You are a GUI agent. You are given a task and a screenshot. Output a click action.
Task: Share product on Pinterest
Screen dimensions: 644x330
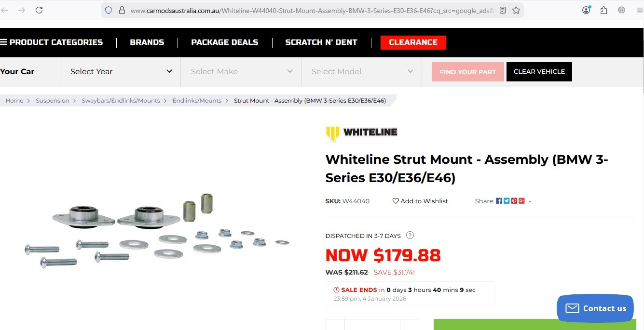[514, 201]
